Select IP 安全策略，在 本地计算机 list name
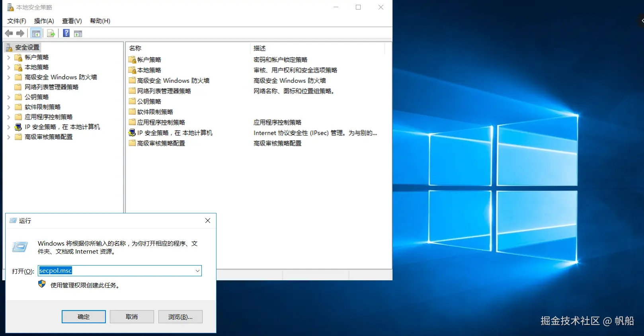 [x=175, y=133]
